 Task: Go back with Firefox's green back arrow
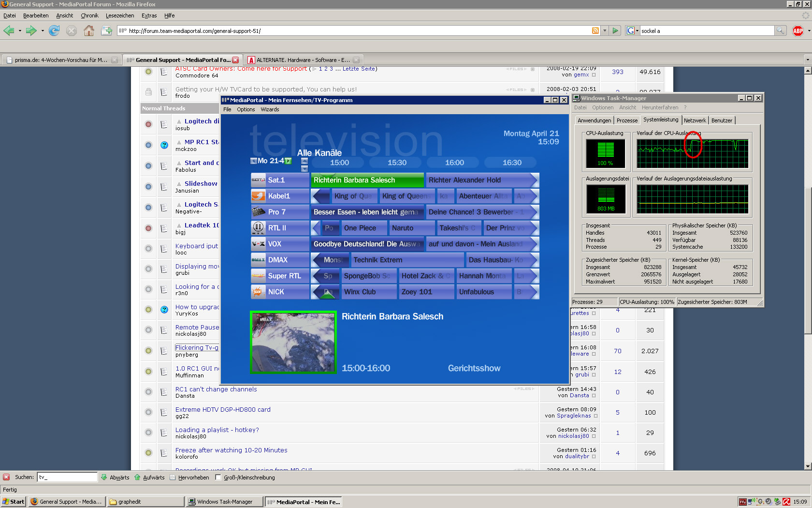(9, 31)
